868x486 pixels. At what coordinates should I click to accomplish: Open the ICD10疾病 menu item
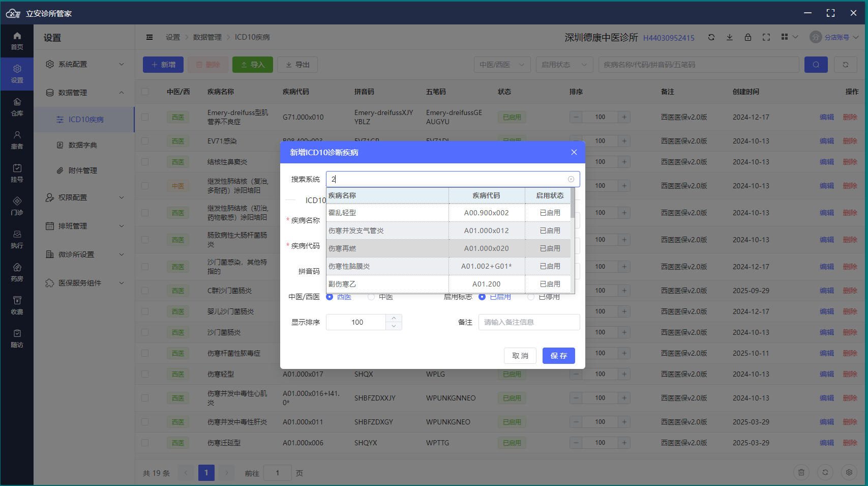pos(84,120)
